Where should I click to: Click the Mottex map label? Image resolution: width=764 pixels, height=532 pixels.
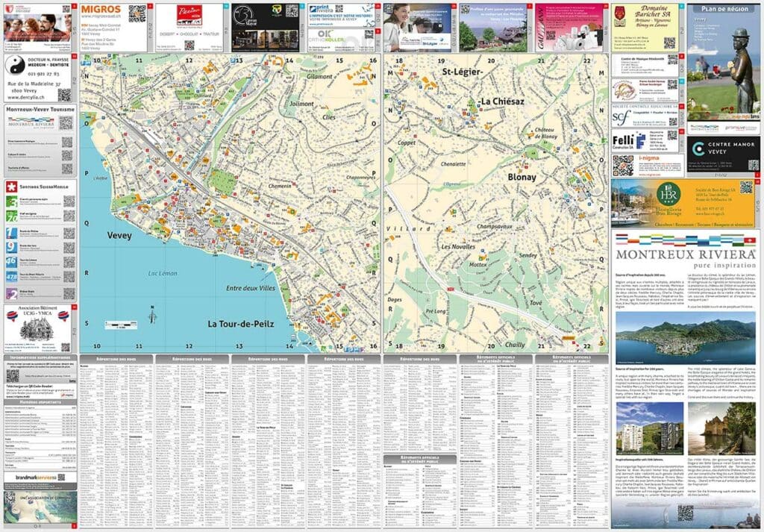coord(478,265)
